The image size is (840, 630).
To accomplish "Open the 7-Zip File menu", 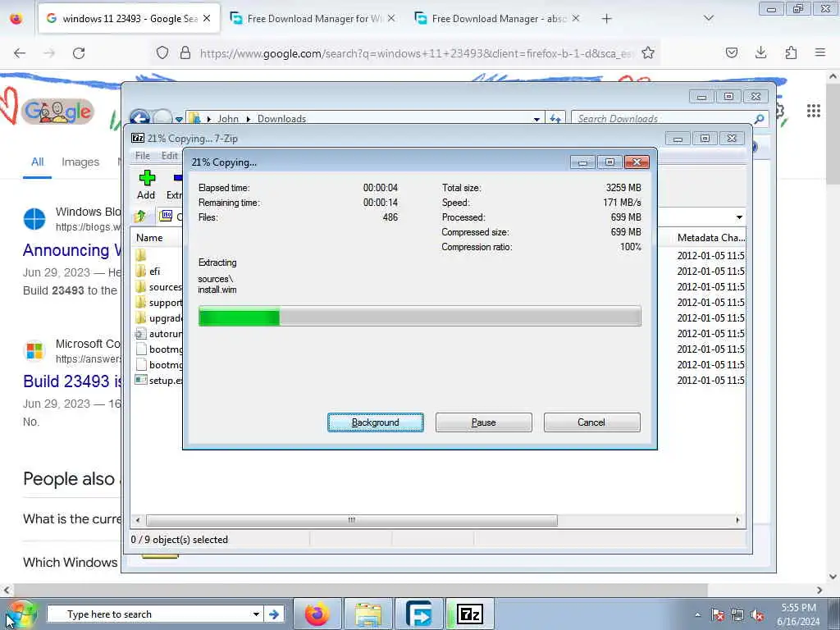I will (x=143, y=155).
